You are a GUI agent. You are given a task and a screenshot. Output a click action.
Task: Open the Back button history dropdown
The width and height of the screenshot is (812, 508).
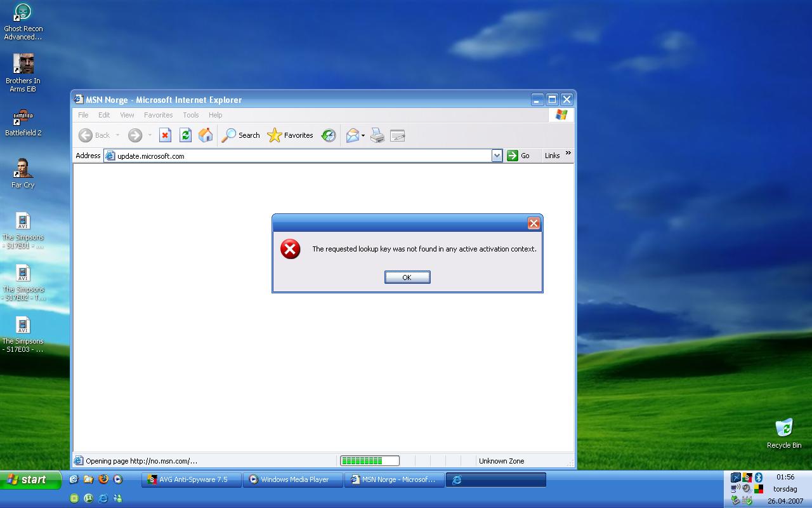(x=117, y=135)
